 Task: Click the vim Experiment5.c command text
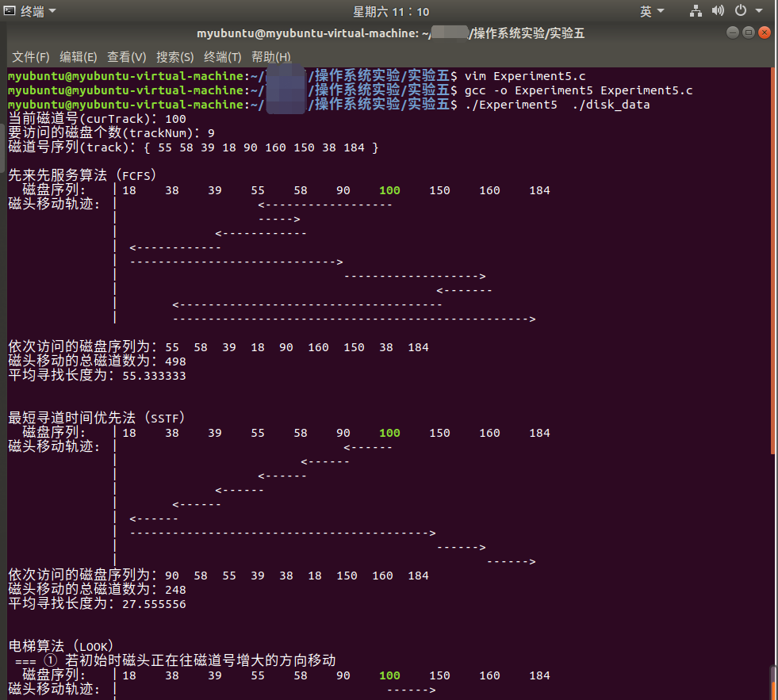coord(524,76)
